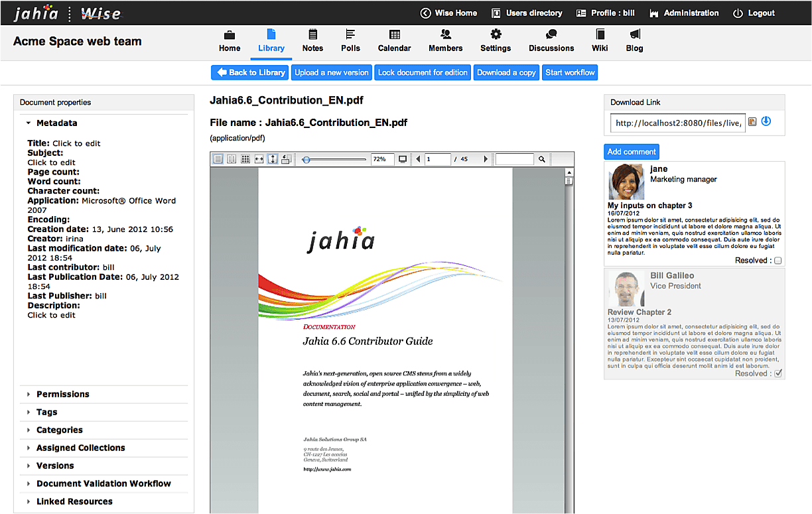Click the Discussions speech bubble icon
The image size is (812, 514).
(551, 34)
